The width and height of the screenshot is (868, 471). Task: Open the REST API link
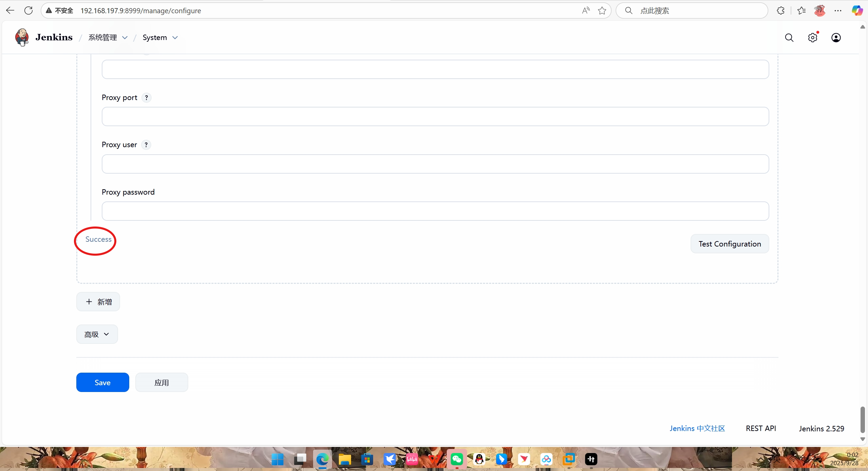tap(761, 428)
